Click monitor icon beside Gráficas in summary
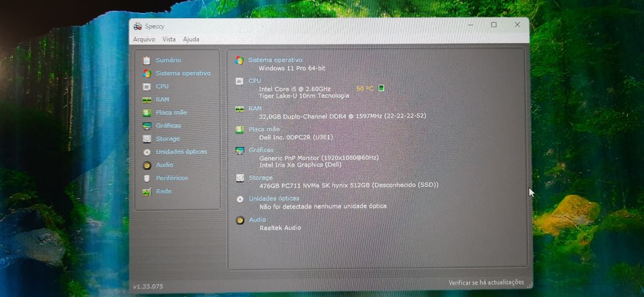 pyautogui.click(x=240, y=150)
